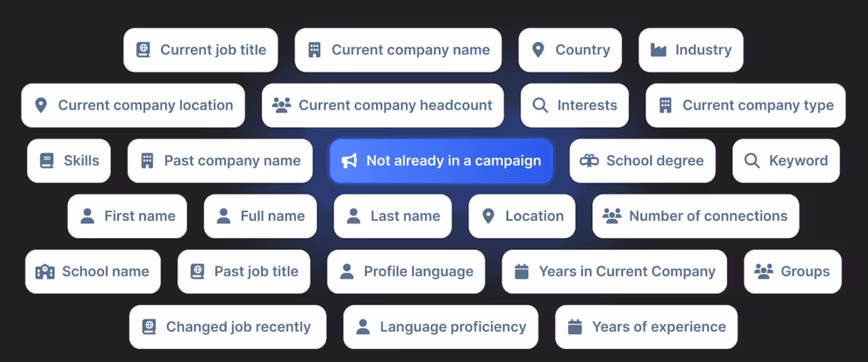868x362 pixels.
Task: Click the factory icon beside Industry
Action: click(658, 50)
